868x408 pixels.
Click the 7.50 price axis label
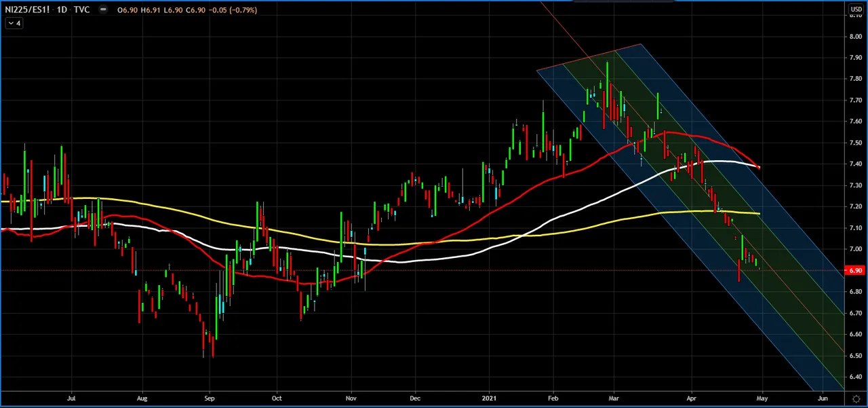856,143
